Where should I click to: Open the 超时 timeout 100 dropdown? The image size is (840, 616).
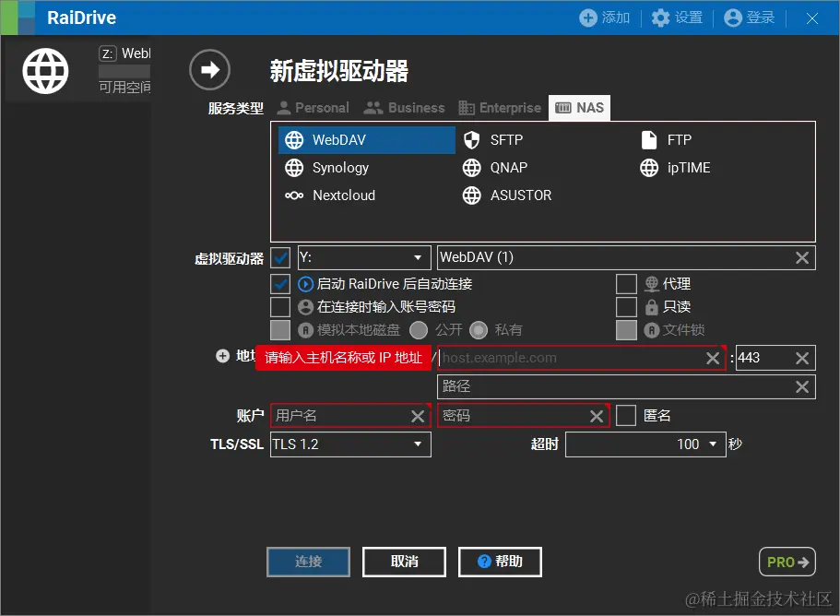pos(645,444)
